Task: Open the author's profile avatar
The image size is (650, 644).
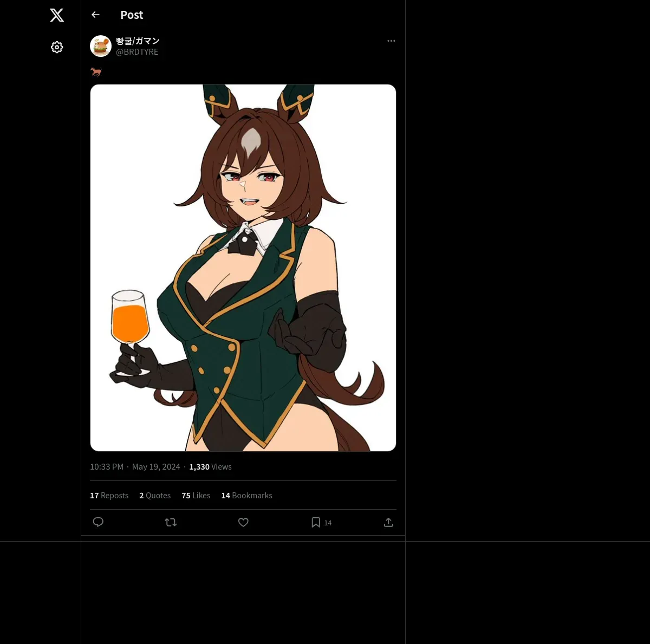Action: tap(101, 46)
